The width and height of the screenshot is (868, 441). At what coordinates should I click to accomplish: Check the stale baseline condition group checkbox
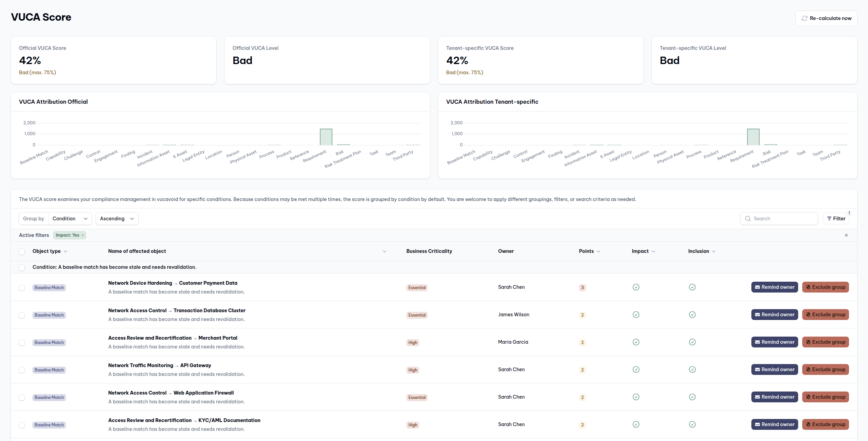click(22, 267)
